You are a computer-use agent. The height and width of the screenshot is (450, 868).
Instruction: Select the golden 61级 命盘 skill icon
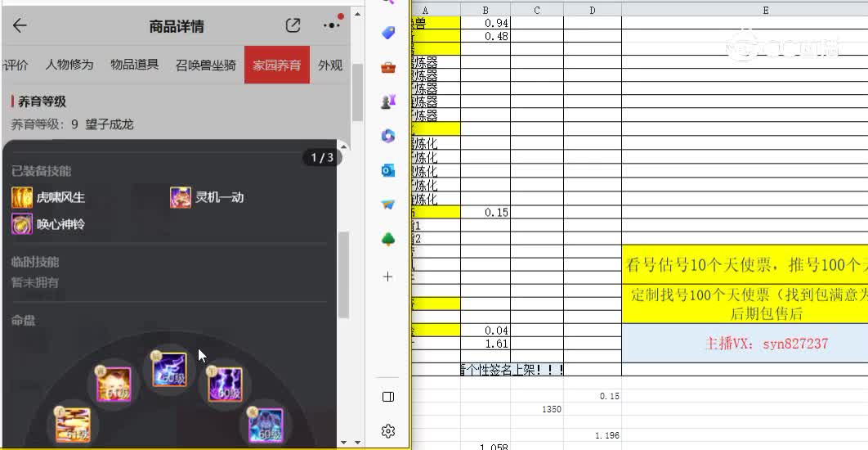point(73,425)
